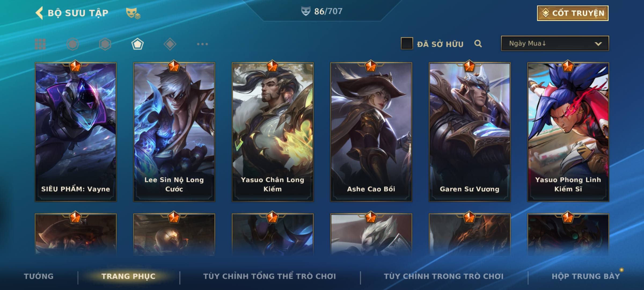Open the mask and coins skin shop icon

tap(133, 13)
